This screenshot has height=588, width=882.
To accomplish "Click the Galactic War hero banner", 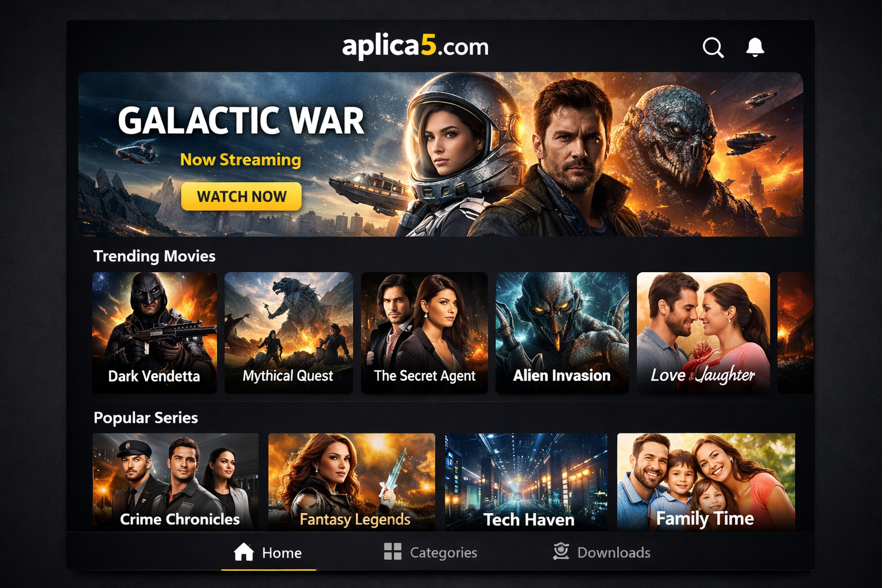I will (440, 154).
